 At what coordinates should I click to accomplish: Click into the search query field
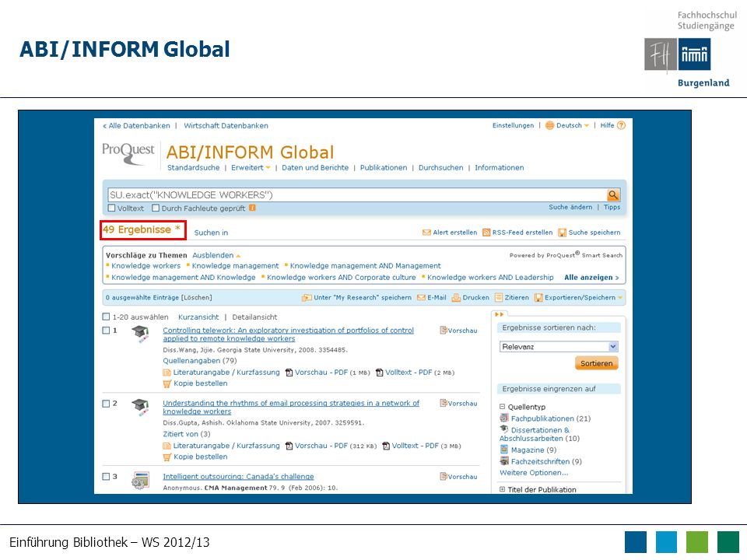tap(357, 194)
